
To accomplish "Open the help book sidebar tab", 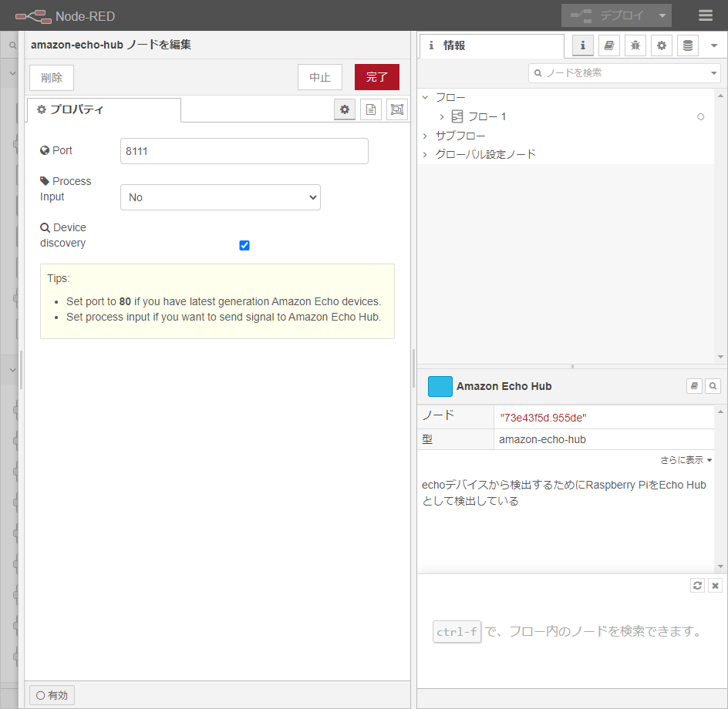I will tap(609, 45).
